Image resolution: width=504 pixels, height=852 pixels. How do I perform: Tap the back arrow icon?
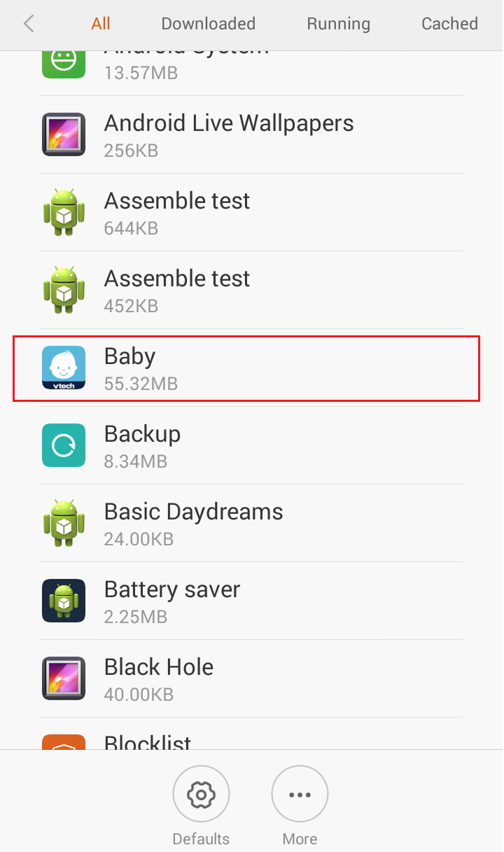click(x=29, y=24)
